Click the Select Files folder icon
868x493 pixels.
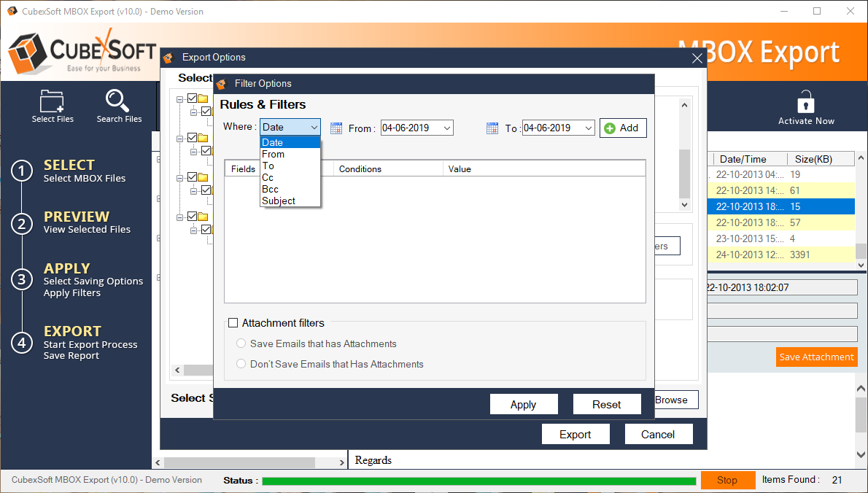coord(53,101)
